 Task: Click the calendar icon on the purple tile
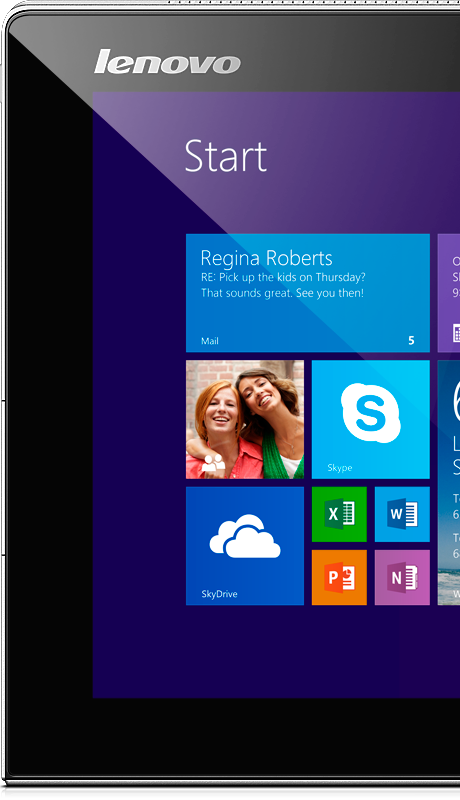point(456,333)
